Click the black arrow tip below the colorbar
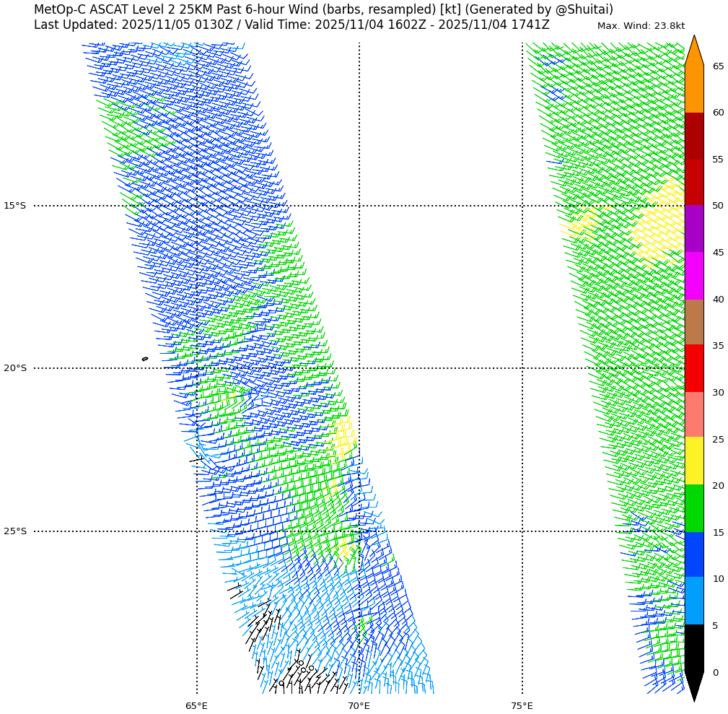The height and width of the screenshot is (714, 728). click(693, 686)
